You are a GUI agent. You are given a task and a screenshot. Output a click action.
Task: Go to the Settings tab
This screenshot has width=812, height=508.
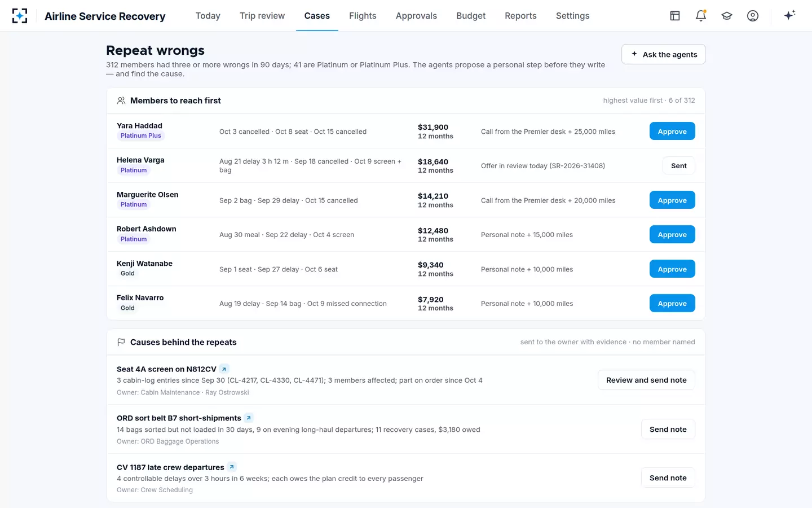click(x=572, y=16)
